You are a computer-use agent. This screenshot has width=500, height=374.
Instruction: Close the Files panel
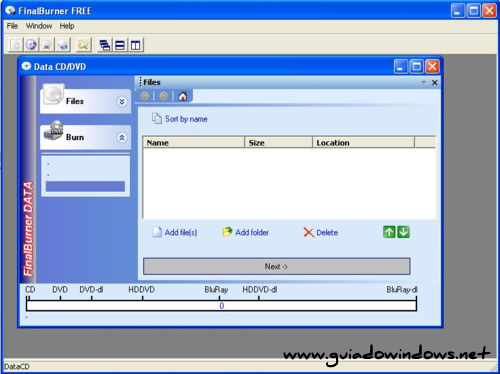pos(435,82)
